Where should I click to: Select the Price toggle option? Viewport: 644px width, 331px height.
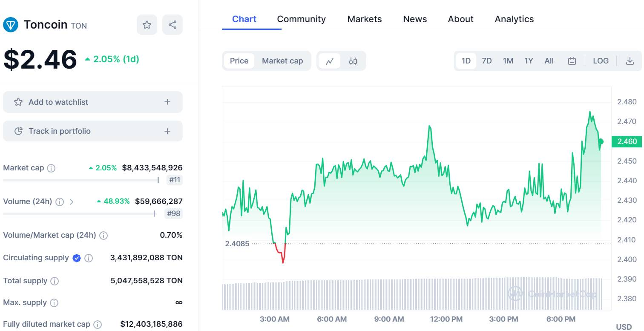click(x=239, y=61)
